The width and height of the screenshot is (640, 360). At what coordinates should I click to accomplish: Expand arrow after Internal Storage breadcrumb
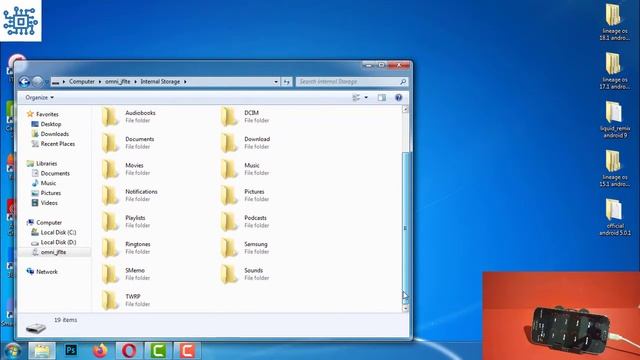[185, 82]
